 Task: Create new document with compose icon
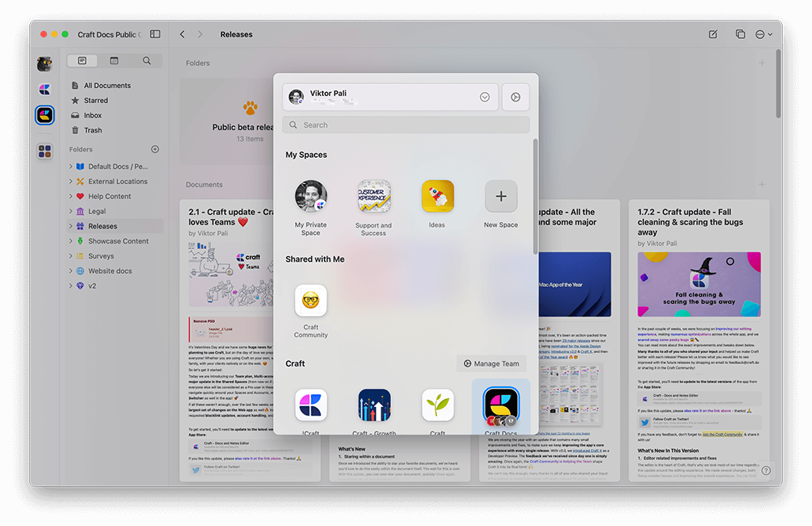[713, 34]
